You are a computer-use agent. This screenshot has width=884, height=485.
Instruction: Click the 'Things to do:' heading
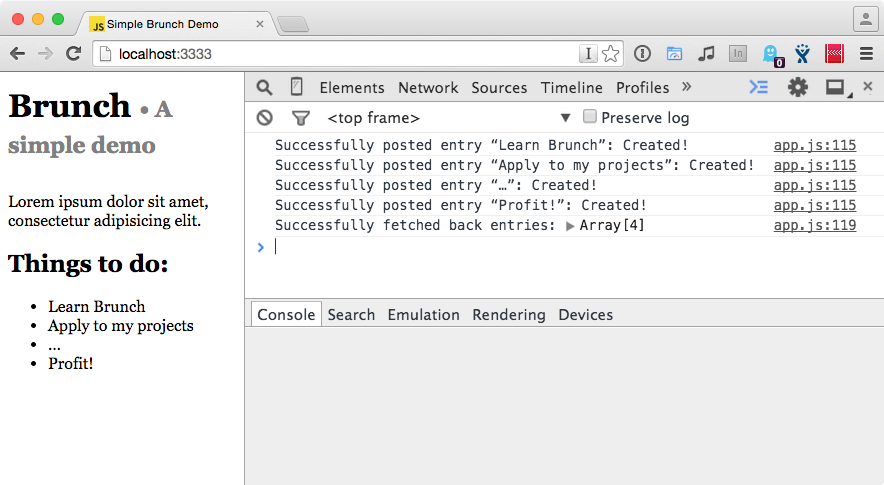88,263
